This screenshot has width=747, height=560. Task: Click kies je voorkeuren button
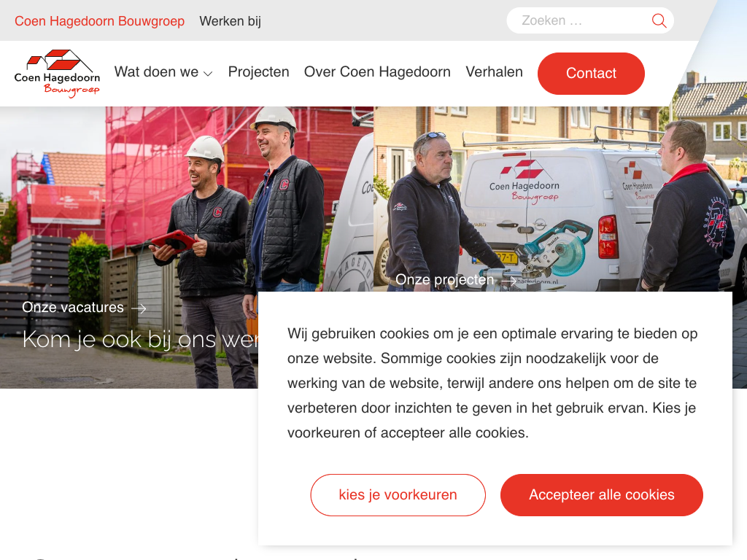click(398, 495)
